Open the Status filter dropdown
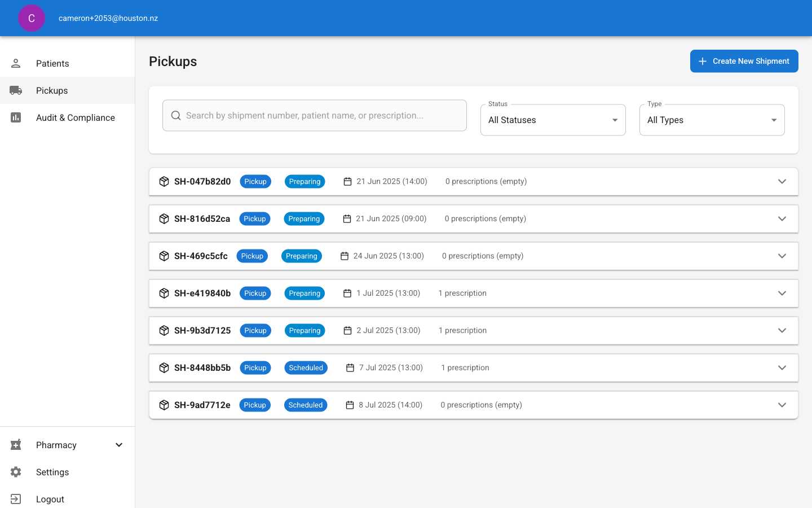812x508 pixels. click(553, 120)
